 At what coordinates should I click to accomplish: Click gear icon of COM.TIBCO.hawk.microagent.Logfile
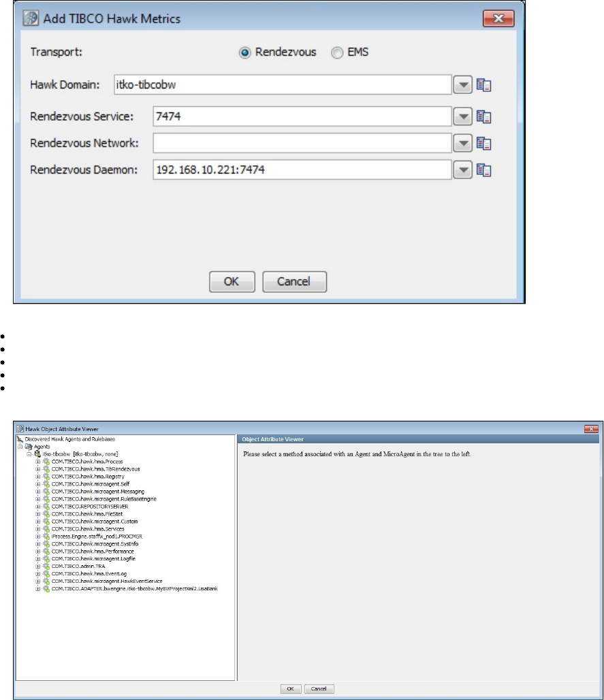[46, 559]
